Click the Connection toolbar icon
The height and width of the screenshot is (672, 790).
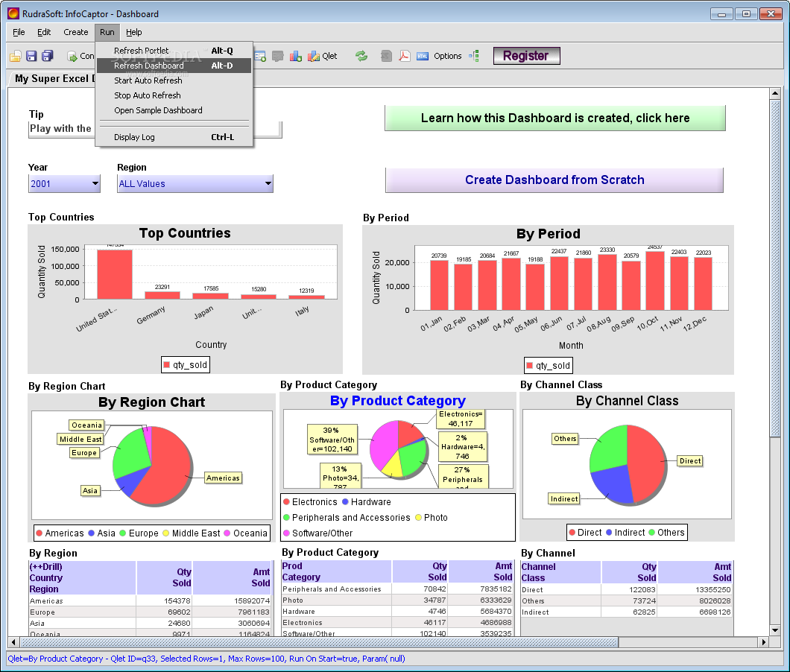[x=72, y=56]
